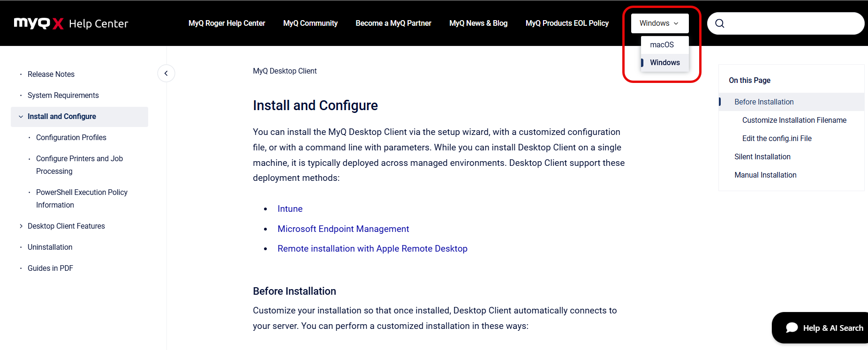Open Remote installation with Apple Remote Desktop
This screenshot has height=350, width=868.
pos(372,249)
